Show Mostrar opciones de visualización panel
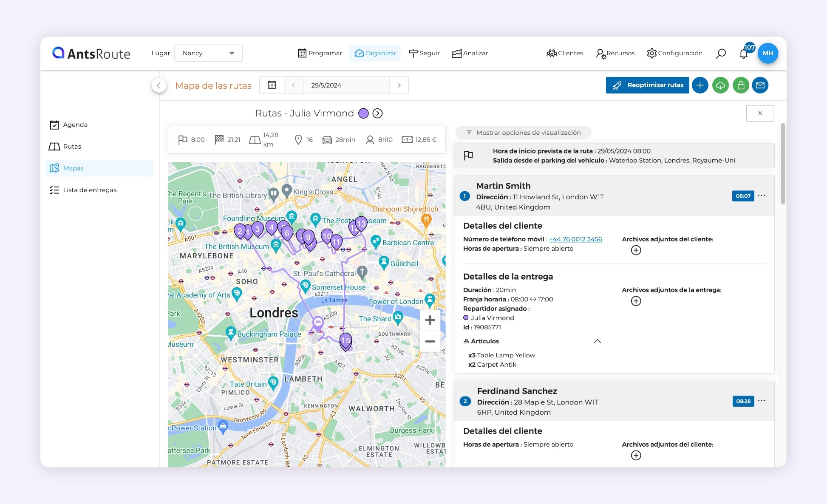Viewport: 827px width, 504px height. 523,132
